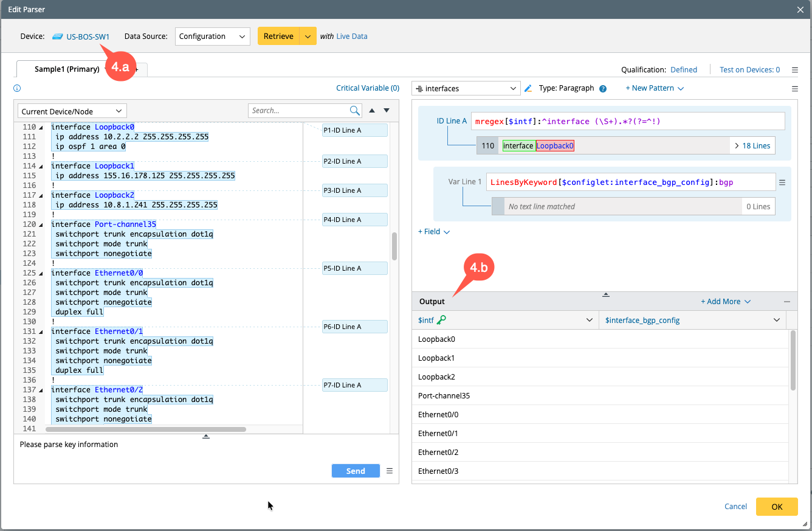Collapse the Output panel with minus icon

pyautogui.click(x=787, y=302)
